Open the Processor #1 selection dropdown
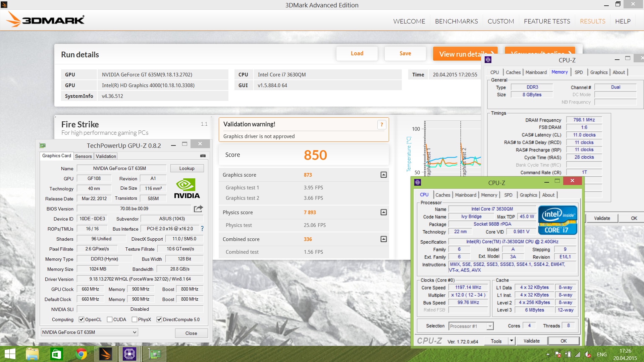Viewport: 644px width, 362px height. pyautogui.click(x=471, y=326)
